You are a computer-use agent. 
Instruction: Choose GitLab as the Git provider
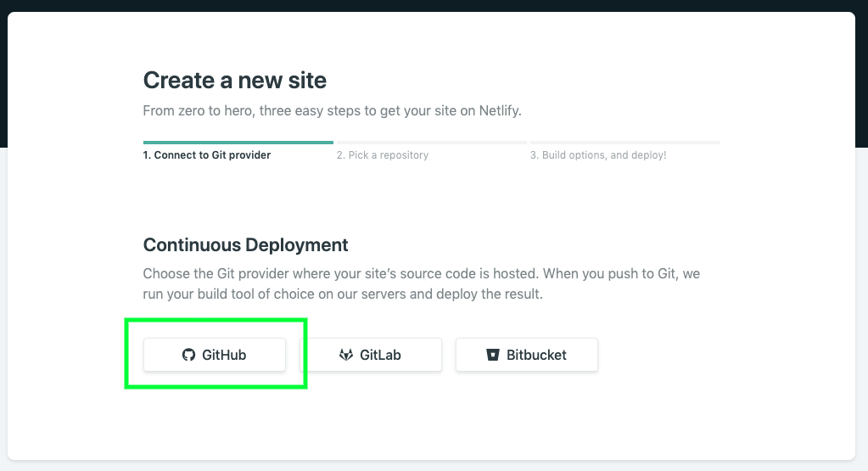[x=370, y=355]
